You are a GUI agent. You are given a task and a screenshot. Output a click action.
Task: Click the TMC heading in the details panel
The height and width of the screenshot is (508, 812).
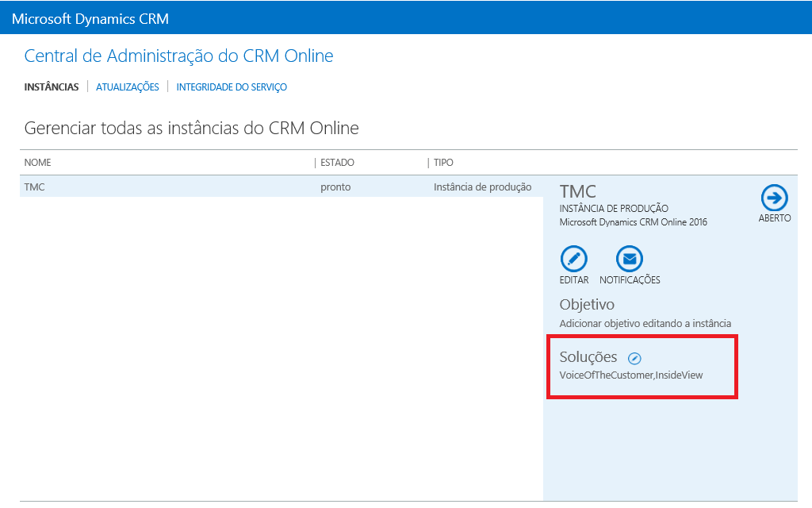578,191
